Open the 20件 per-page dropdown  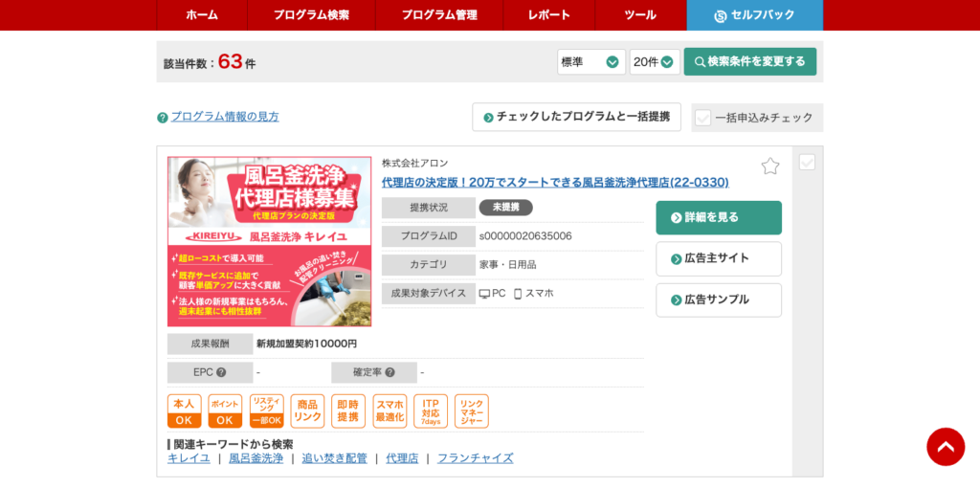(x=655, y=62)
